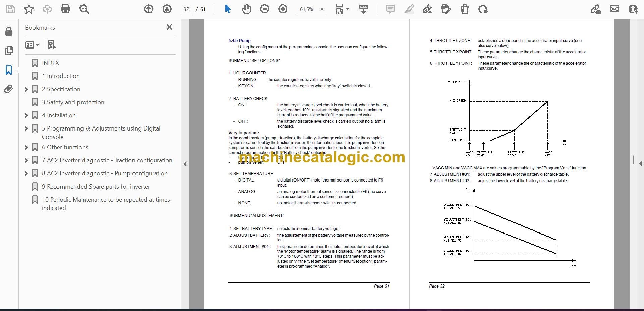Add bookmark star icon in toolbar
The height and width of the screenshot is (311, 644).
29,9
